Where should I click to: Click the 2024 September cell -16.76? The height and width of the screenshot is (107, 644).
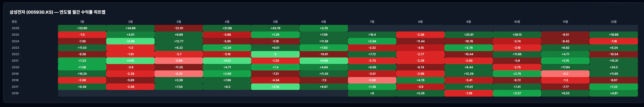(468, 41)
